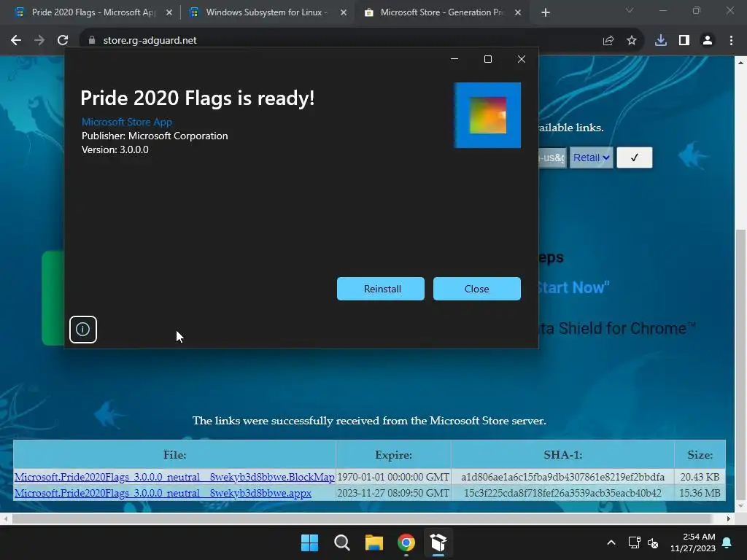
Task: Open Chrome downloads icon
Action: tap(661, 41)
